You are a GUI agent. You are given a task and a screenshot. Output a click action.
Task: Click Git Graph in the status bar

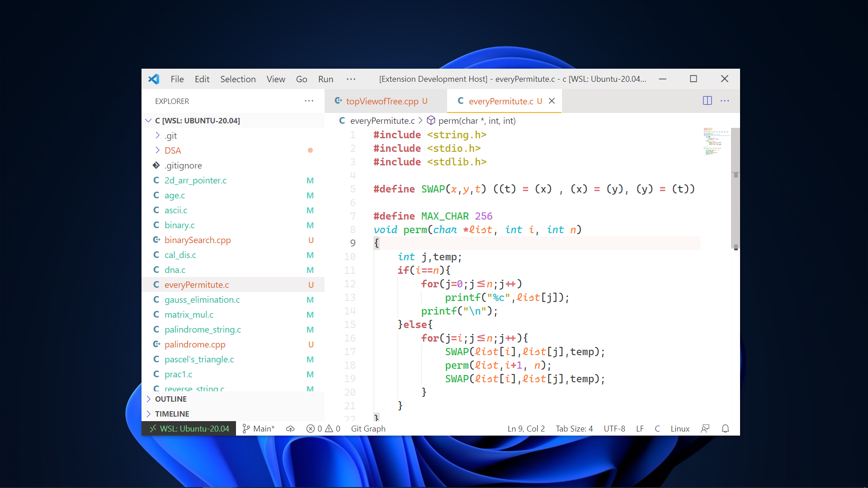coord(368,428)
